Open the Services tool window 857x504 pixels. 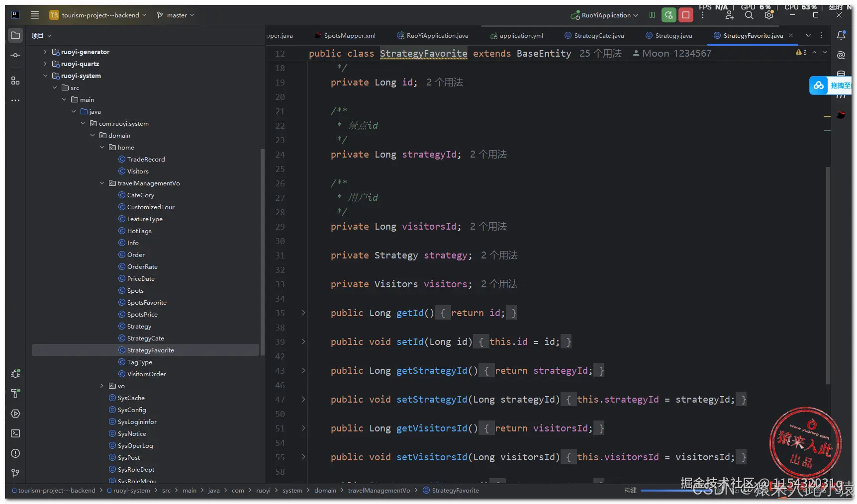pyautogui.click(x=15, y=414)
